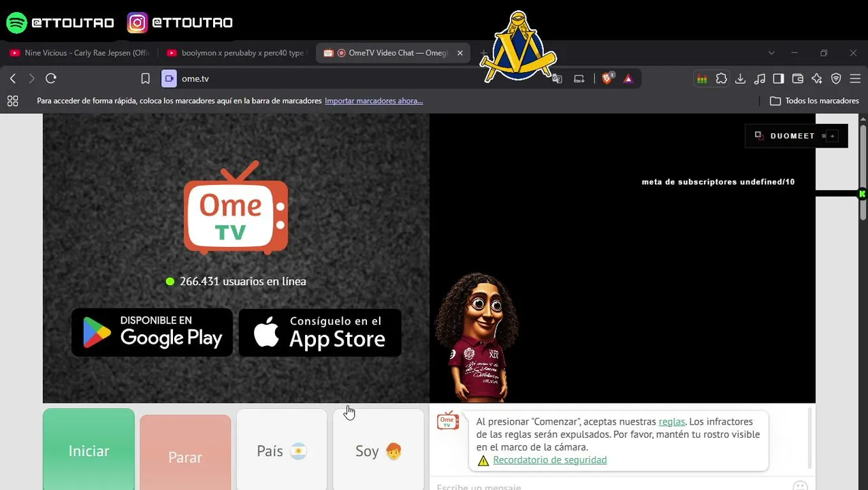Open the App Store download badge

click(320, 332)
